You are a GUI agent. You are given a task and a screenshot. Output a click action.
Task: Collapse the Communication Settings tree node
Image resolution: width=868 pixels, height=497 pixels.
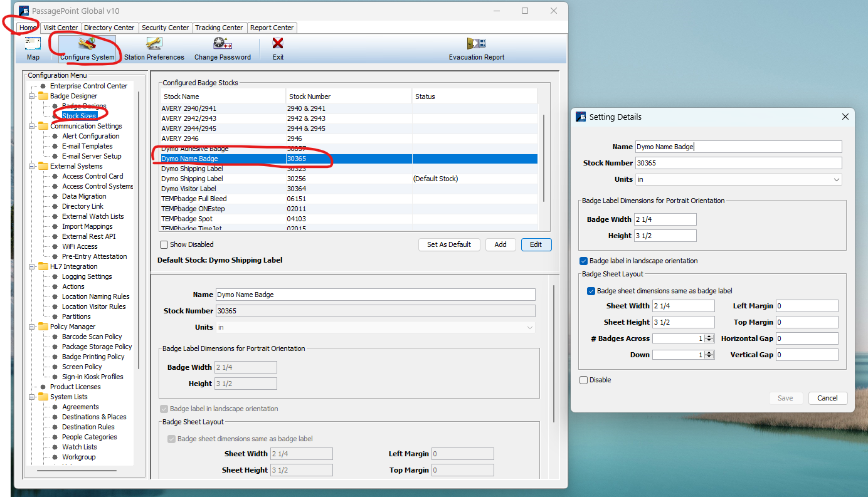coord(32,126)
